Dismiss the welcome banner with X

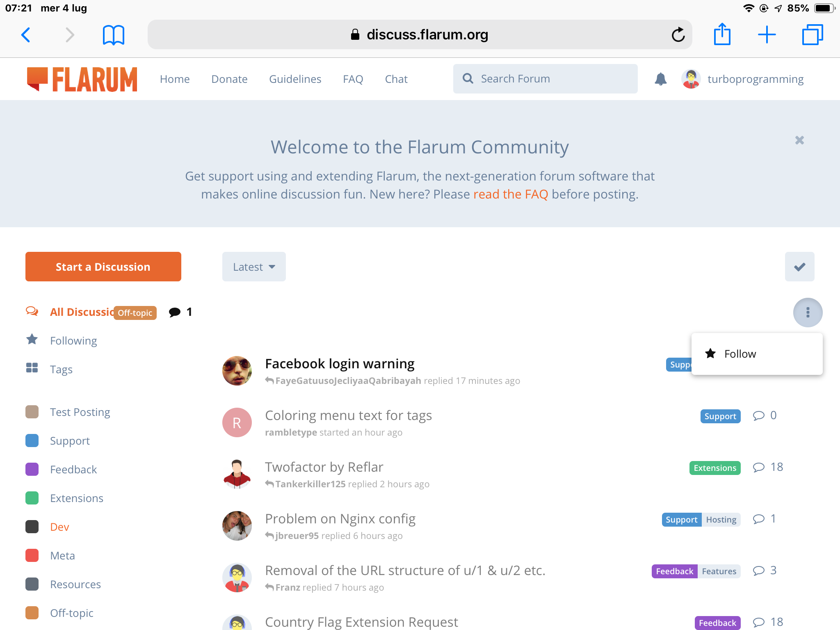(799, 140)
